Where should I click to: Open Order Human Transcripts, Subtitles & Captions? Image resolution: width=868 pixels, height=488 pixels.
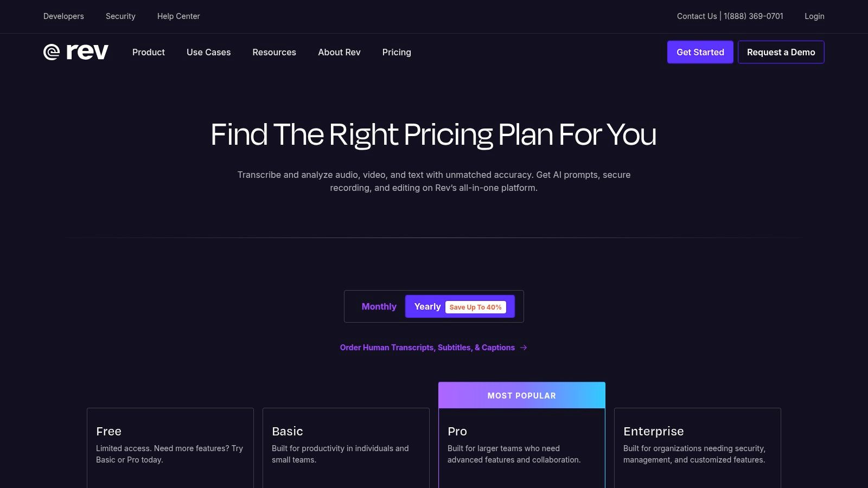point(427,348)
